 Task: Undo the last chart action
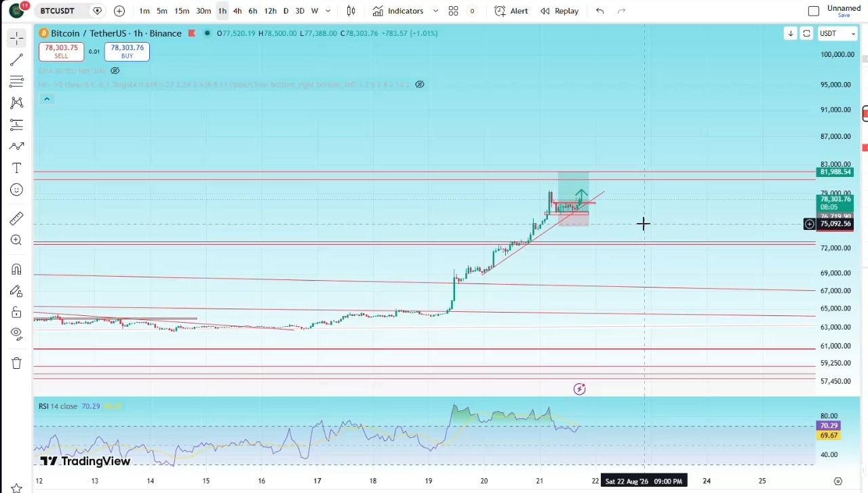pyautogui.click(x=599, y=11)
